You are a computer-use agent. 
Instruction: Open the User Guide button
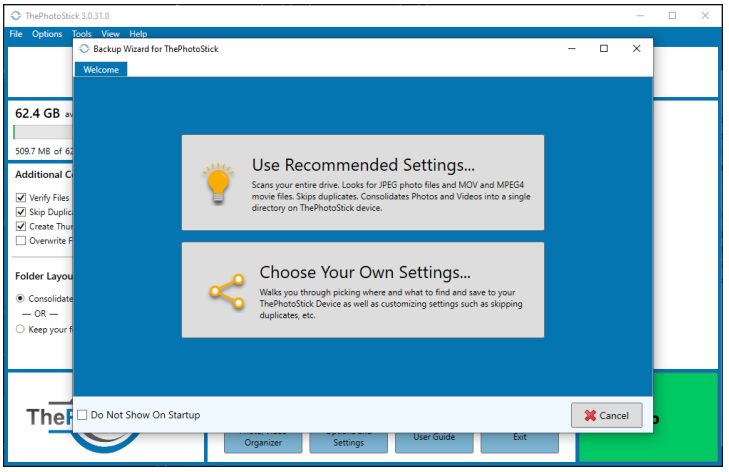pyautogui.click(x=434, y=442)
